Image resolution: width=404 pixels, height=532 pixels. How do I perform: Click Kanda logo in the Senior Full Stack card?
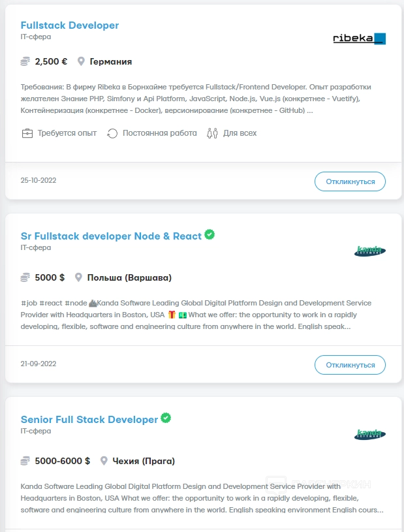[370, 434]
